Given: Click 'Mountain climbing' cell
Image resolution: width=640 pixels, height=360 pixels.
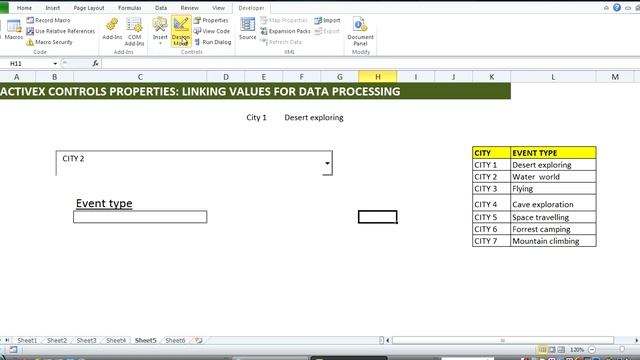Looking at the screenshot, I should pos(553,241).
